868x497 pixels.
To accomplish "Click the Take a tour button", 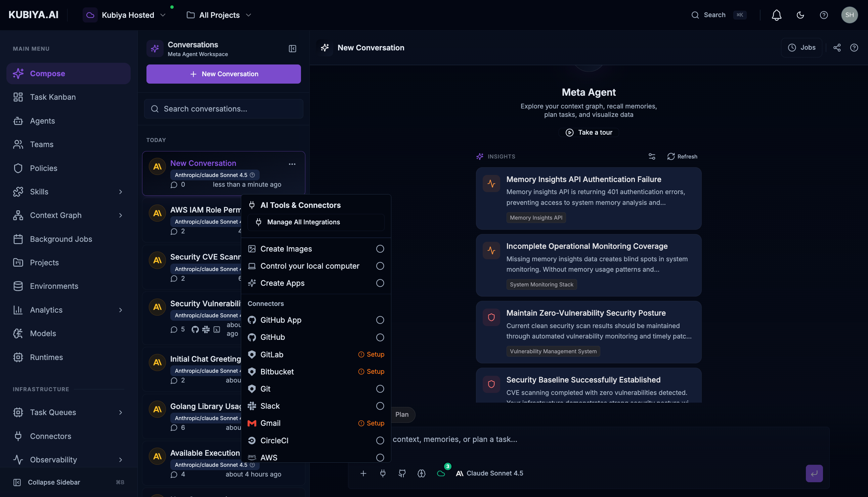I will [x=588, y=132].
